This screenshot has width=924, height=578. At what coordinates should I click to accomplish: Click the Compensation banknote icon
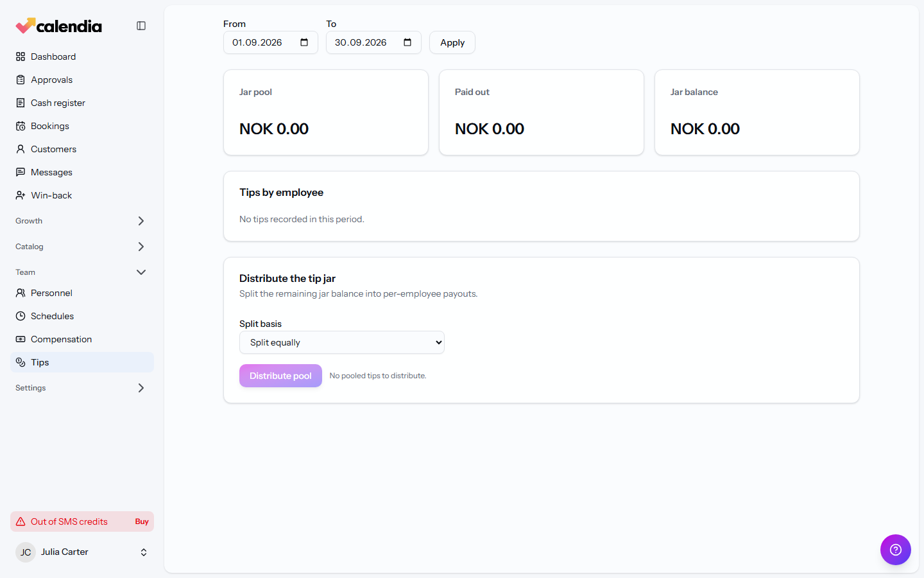click(x=21, y=339)
